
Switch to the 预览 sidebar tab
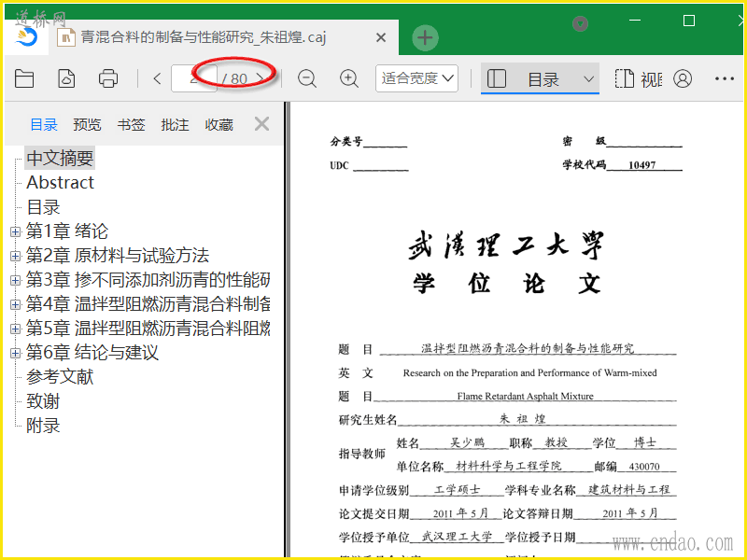click(x=87, y=125)
